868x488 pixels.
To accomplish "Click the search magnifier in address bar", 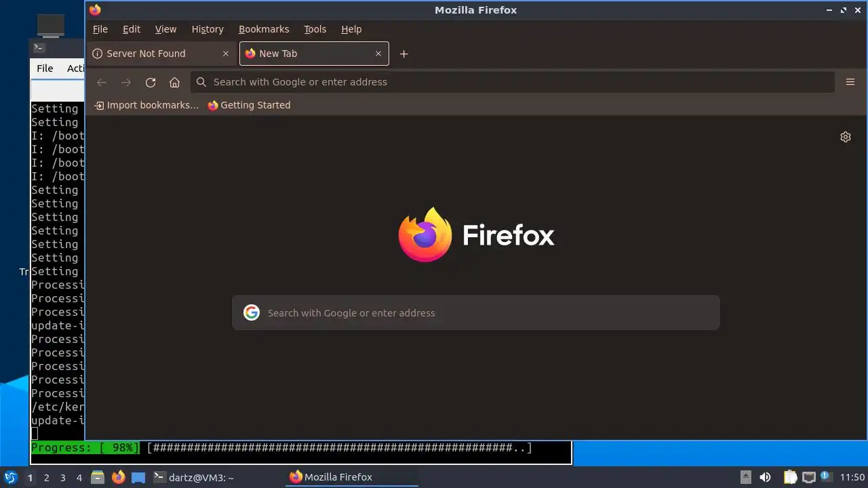I will [201, 82].
